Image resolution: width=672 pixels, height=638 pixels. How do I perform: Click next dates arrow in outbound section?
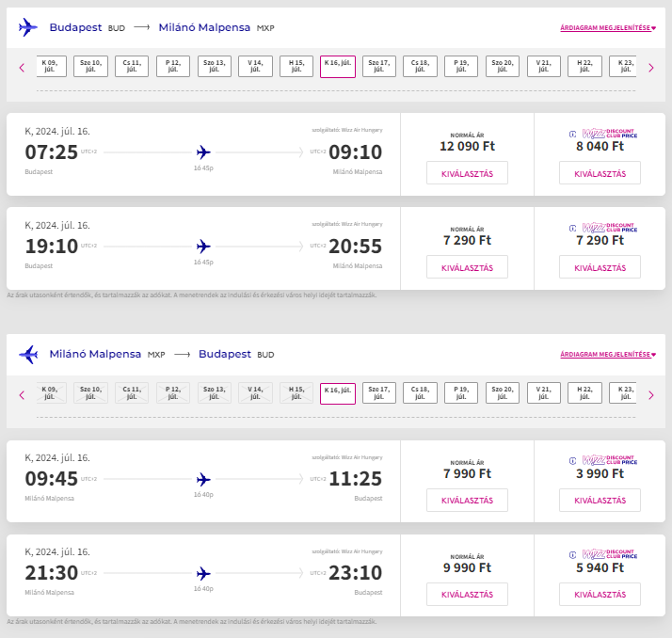click(650, 67)
